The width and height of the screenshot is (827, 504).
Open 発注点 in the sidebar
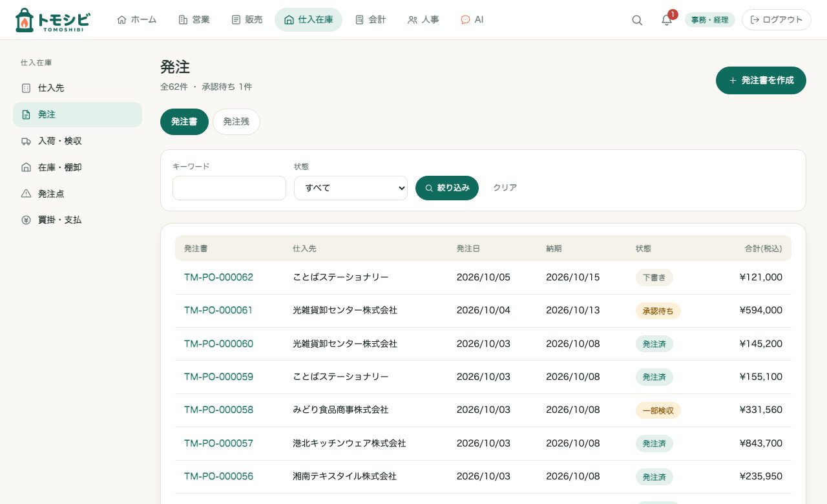(x=78, y=193)
